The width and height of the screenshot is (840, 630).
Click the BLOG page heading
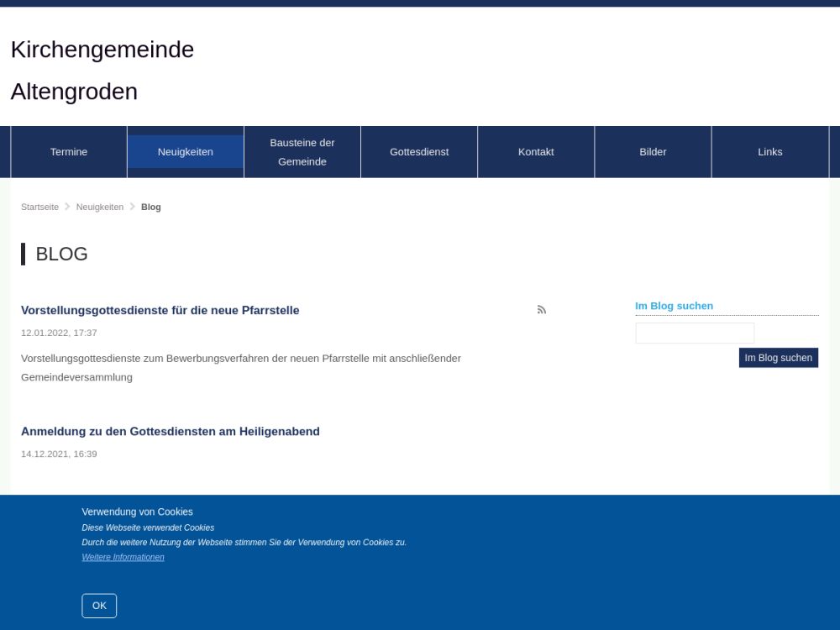61,254
